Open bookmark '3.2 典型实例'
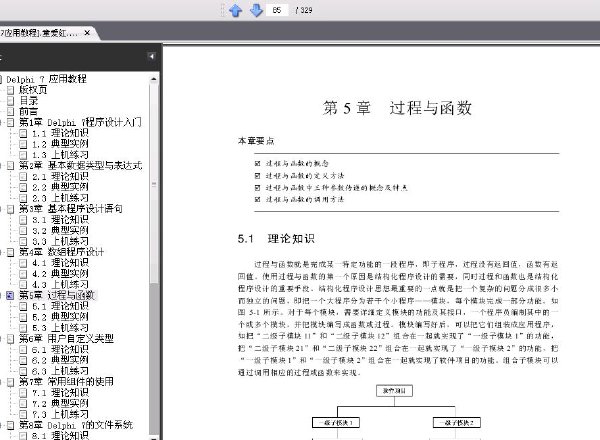 point(60,230)
